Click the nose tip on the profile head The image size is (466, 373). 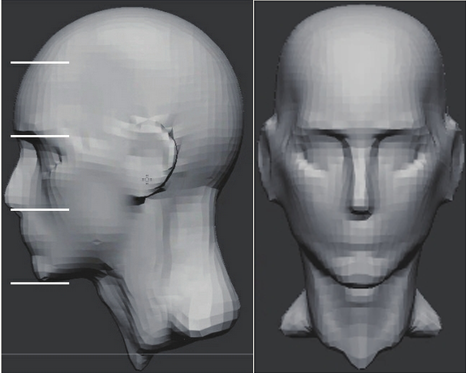[x=9, y=193]
